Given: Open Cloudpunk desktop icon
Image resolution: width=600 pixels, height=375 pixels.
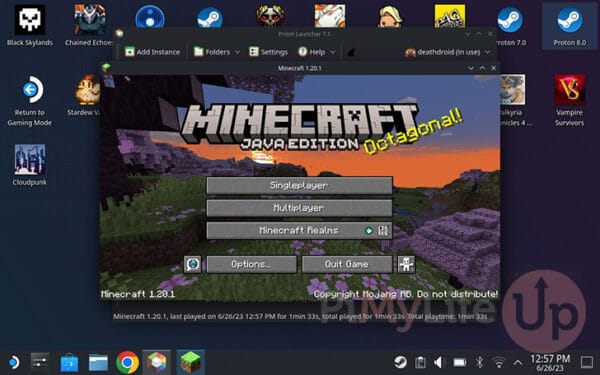Looking at the screenshot, I should click(x=30, y=165).
